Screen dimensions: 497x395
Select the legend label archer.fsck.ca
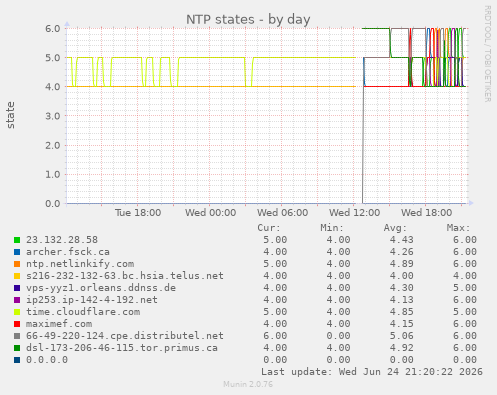[x=68, y=252]
